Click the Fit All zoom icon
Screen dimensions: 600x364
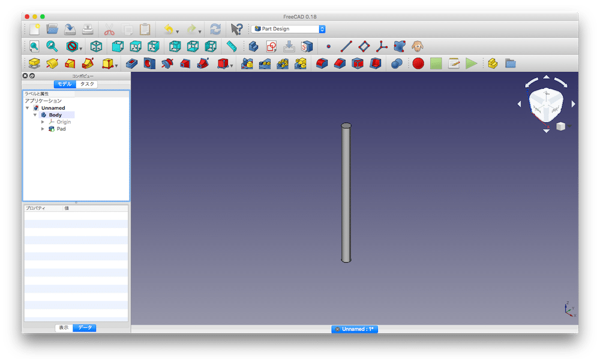pos(34,46)
